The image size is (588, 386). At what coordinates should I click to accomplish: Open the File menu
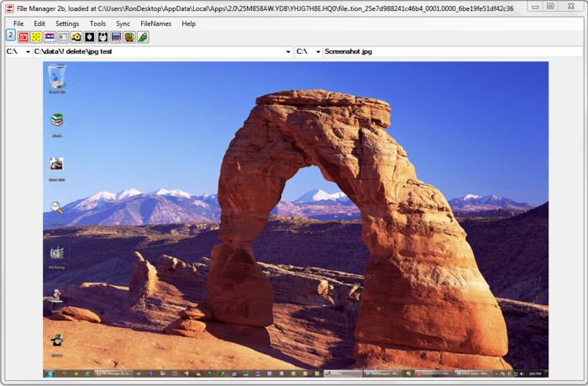coord(18,23)
